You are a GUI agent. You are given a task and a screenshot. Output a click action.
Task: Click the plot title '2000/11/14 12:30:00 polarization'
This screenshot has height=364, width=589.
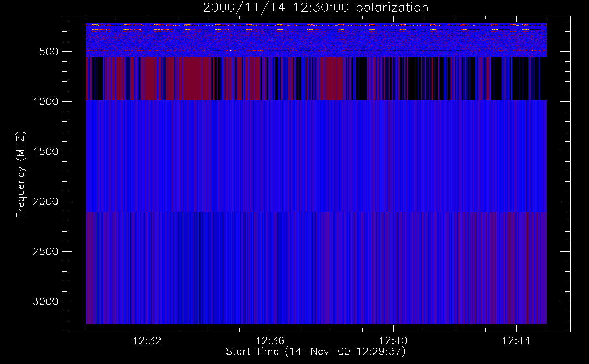click(x=316, y=8)
